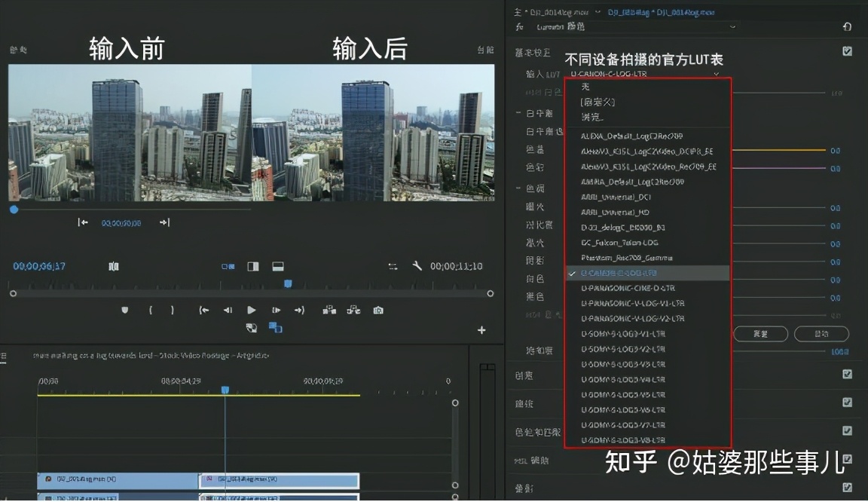
Task: Toggle the Basic Correction section checkbox
Action: (x=848, y=51)
